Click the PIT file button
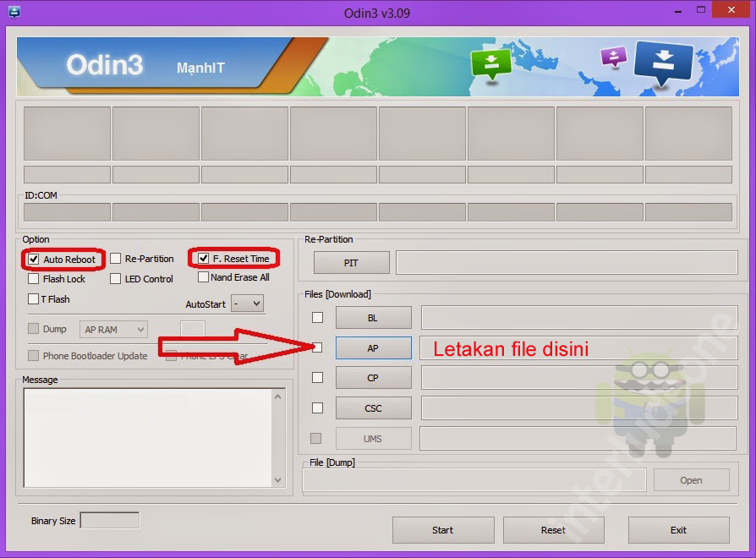Screen dimensions: 756x558 click(351, 262)
